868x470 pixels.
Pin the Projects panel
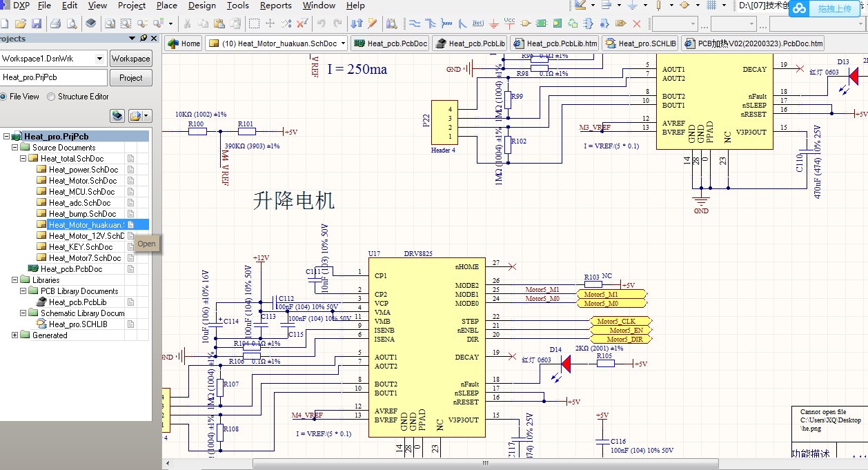tap(143, 39)
